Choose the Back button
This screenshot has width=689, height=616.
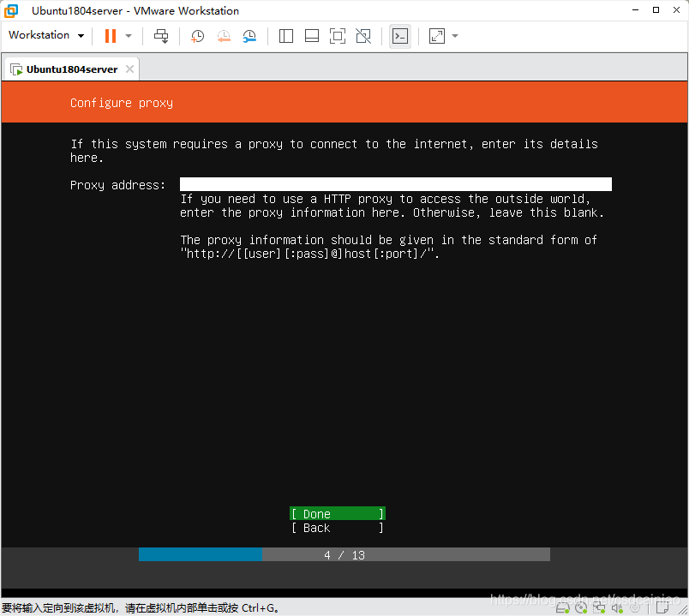click(x=338, y=528)
